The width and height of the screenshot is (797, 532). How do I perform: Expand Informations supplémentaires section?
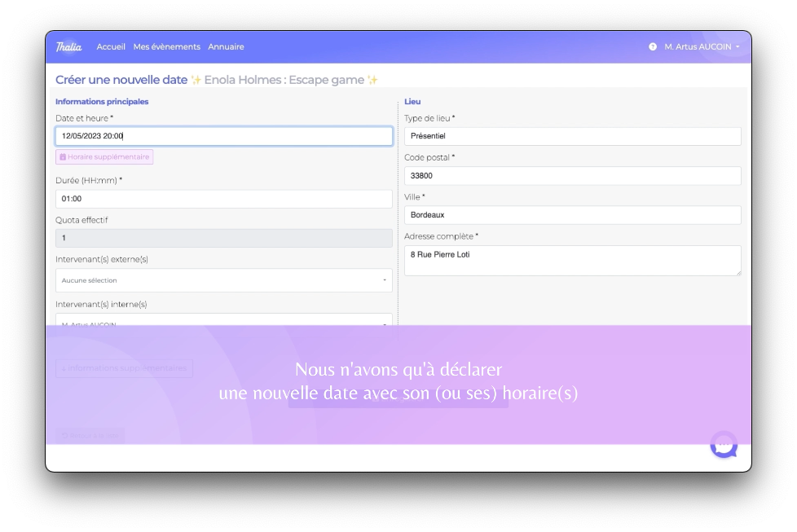[x=124, y=368]
